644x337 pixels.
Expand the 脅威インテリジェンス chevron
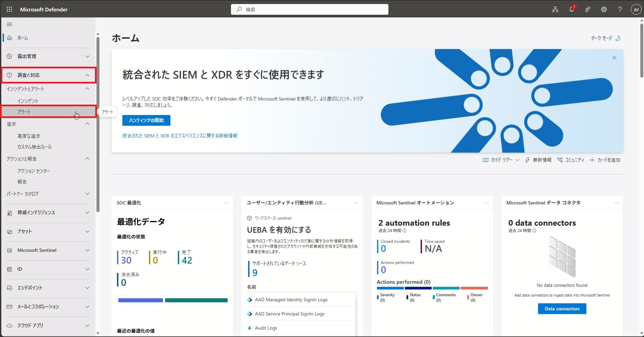[x=87, y=213]
